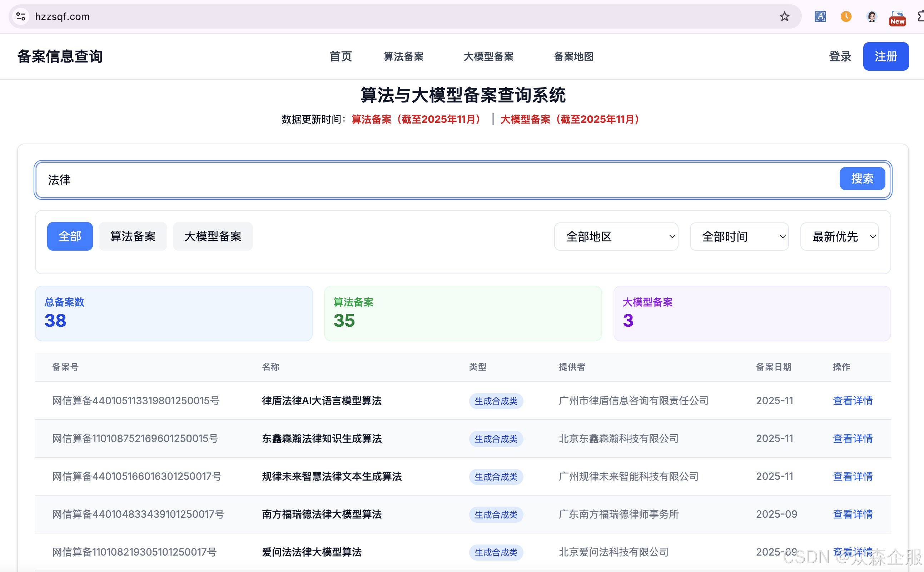Expand the 全部地区 dropdown

point(616,237)
